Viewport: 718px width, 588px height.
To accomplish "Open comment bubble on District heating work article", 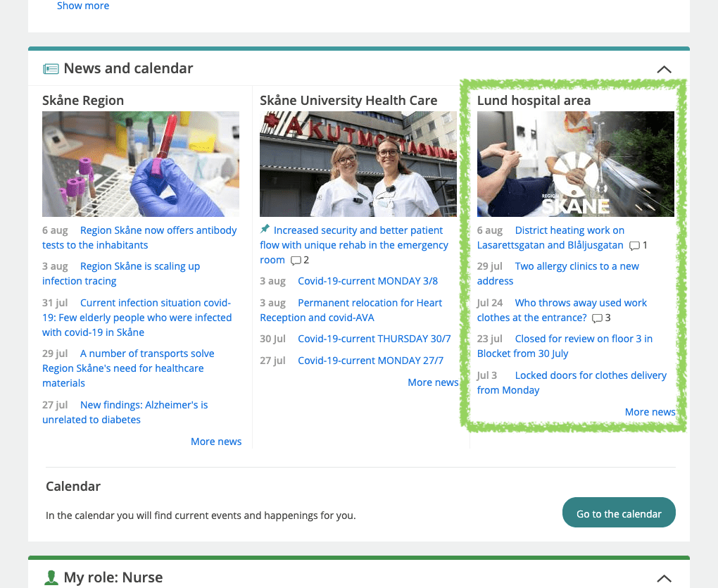I will coord(634,246).
